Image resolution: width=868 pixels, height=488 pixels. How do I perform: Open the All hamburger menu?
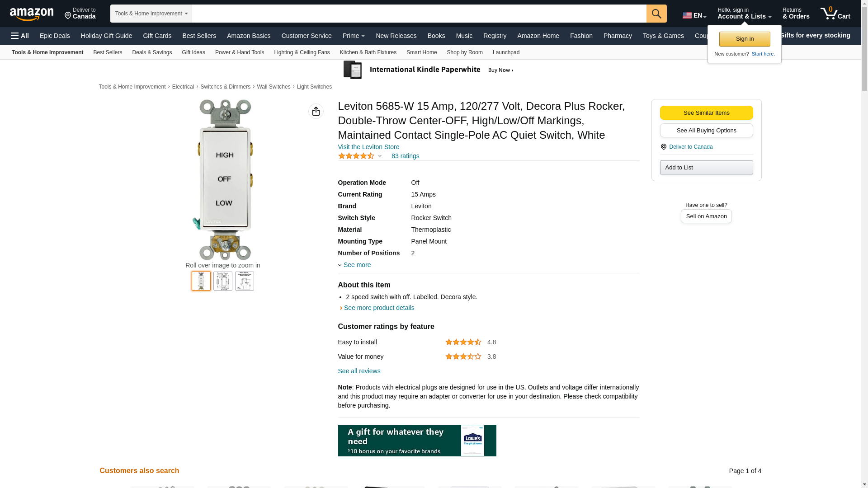[20, 36]
